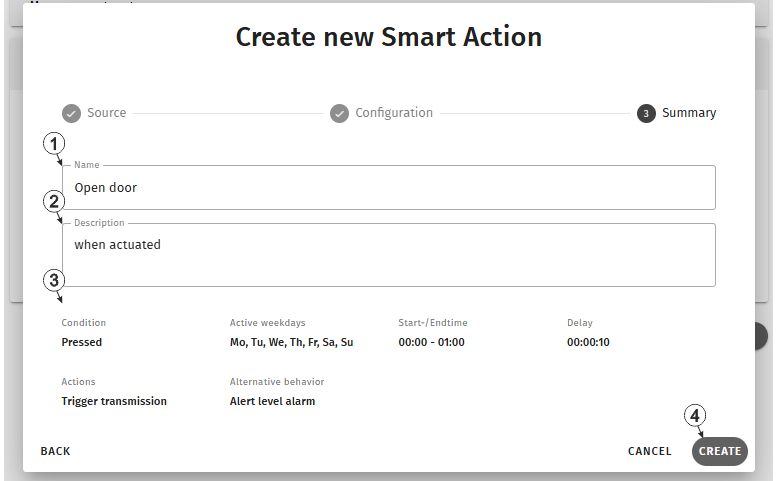Click the annotation marker number 1
This screenshot has width=781, height=481.
[x=54, y=144]
